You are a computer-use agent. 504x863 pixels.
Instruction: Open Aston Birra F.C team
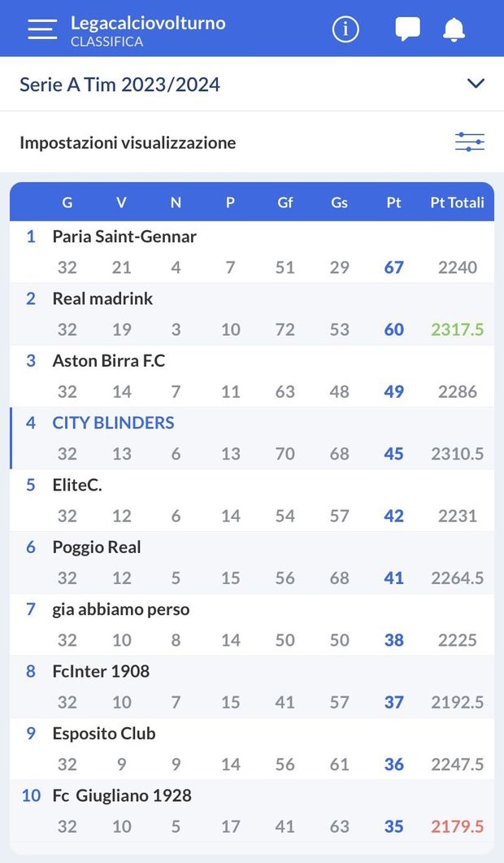109,361
